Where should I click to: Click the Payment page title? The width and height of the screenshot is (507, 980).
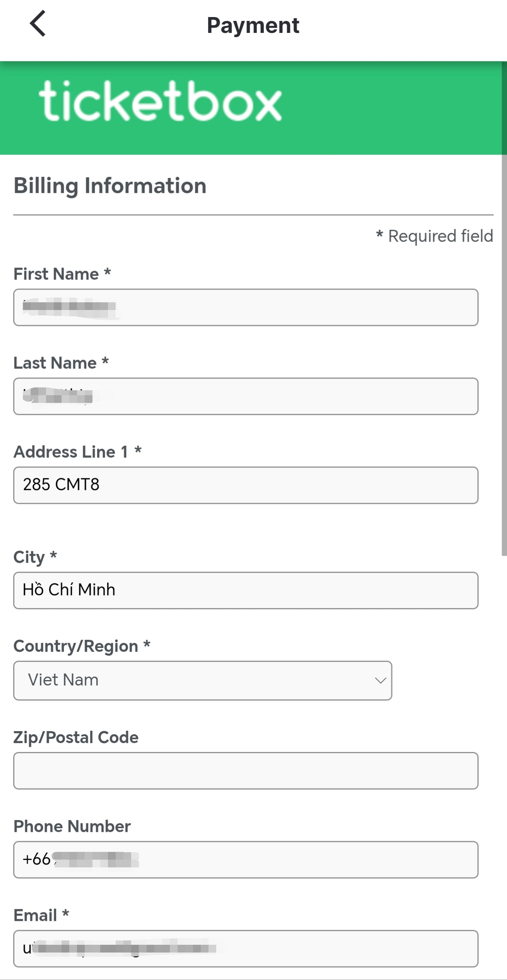pos(253,26)
